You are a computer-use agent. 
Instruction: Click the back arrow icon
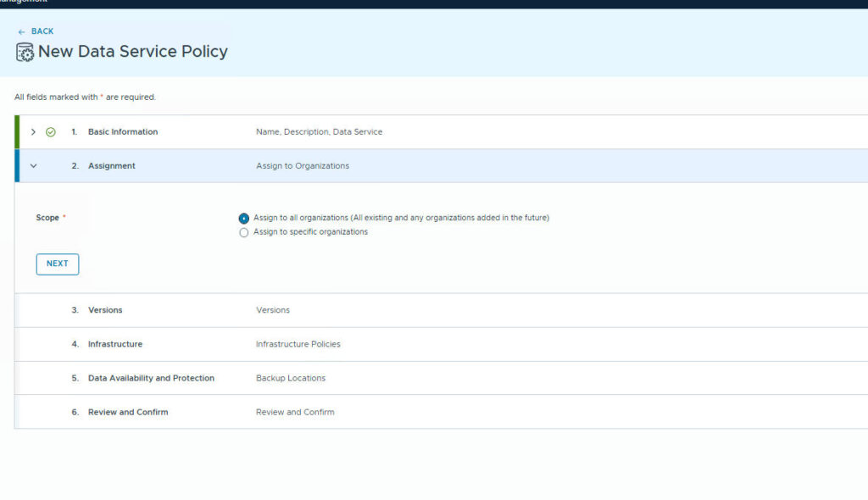21,32
